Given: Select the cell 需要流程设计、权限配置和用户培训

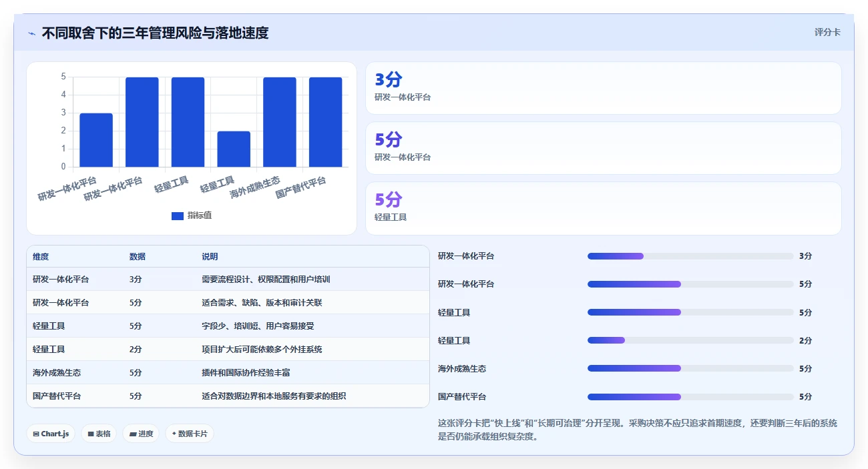Looking at the screenshot, I should [266, 280].
